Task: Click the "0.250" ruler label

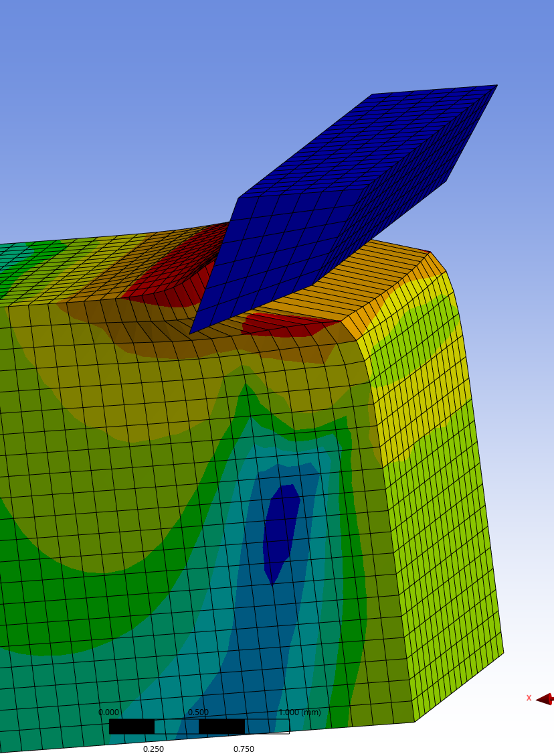Action: click(x=153, y=749)
